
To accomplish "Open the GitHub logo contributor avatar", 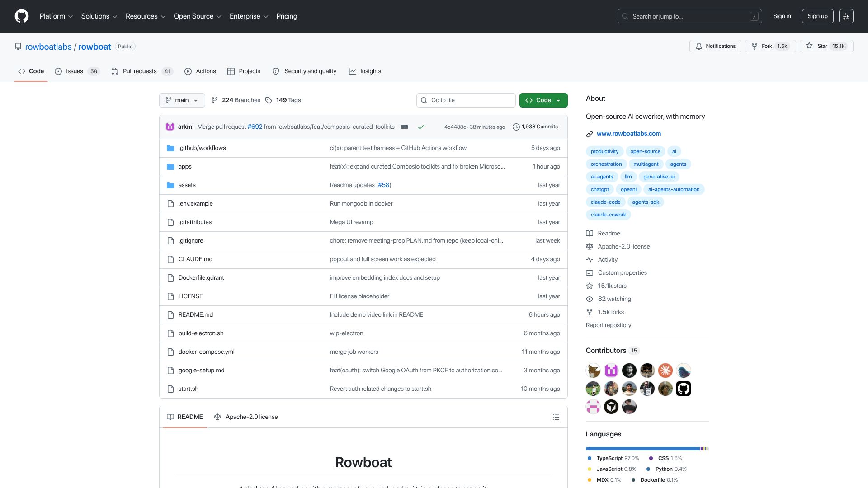I will pyautogui.click(x=684, y=389).
